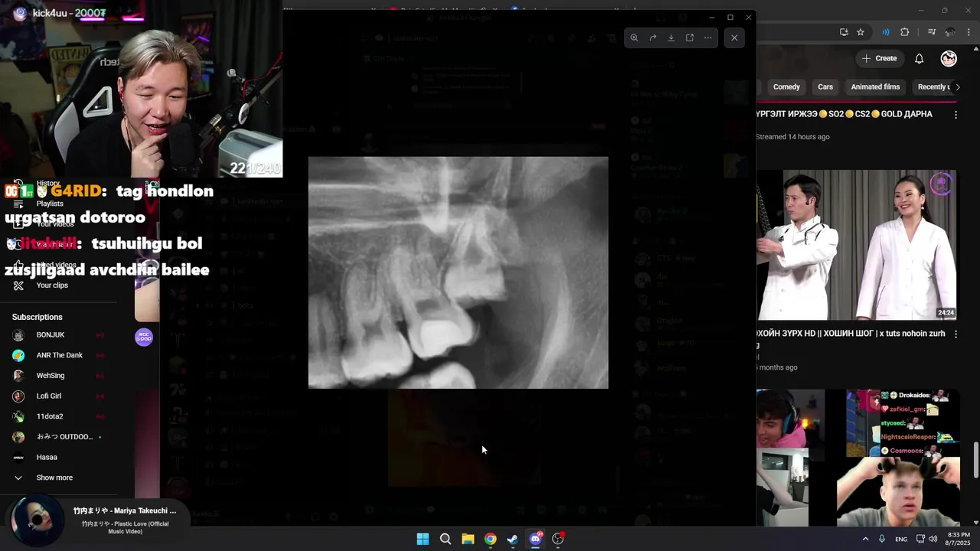
Task: Open File Explorer from taskbar
Action: pyautogui.click(x=468, y=539)
